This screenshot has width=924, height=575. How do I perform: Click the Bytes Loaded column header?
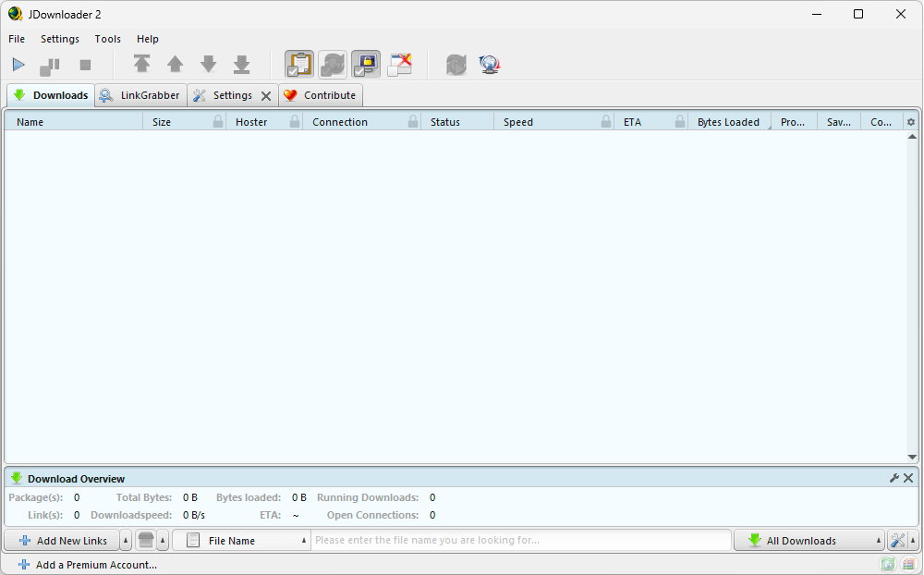pos(729,122)
